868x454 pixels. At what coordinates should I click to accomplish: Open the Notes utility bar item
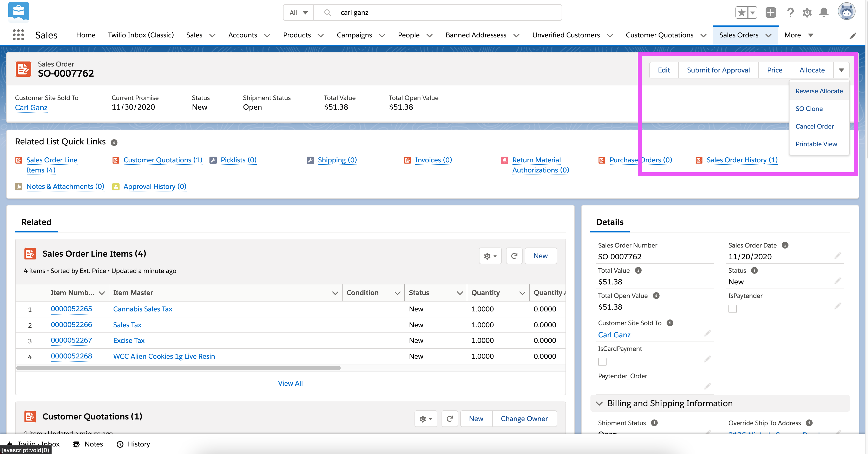88,444
